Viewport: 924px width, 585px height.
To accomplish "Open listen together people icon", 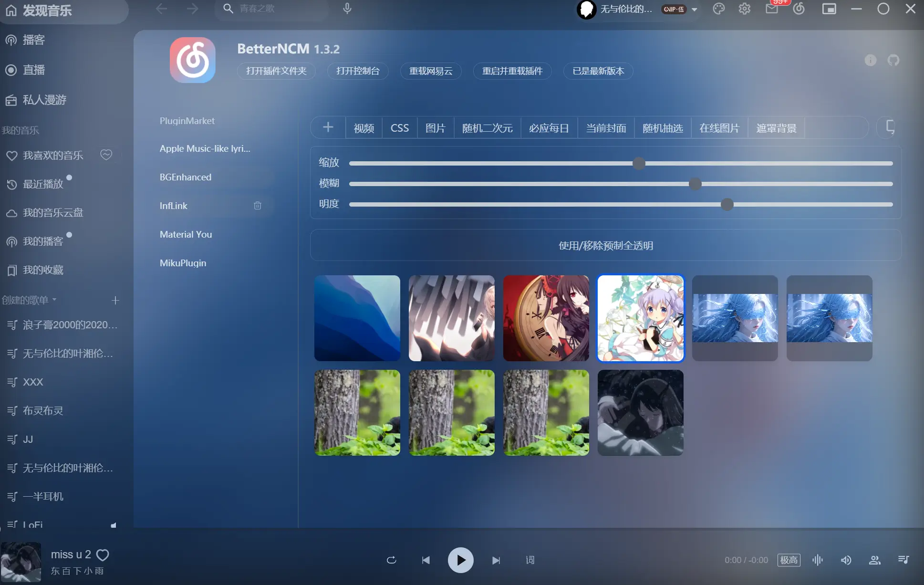I will [x=874, y=560].
